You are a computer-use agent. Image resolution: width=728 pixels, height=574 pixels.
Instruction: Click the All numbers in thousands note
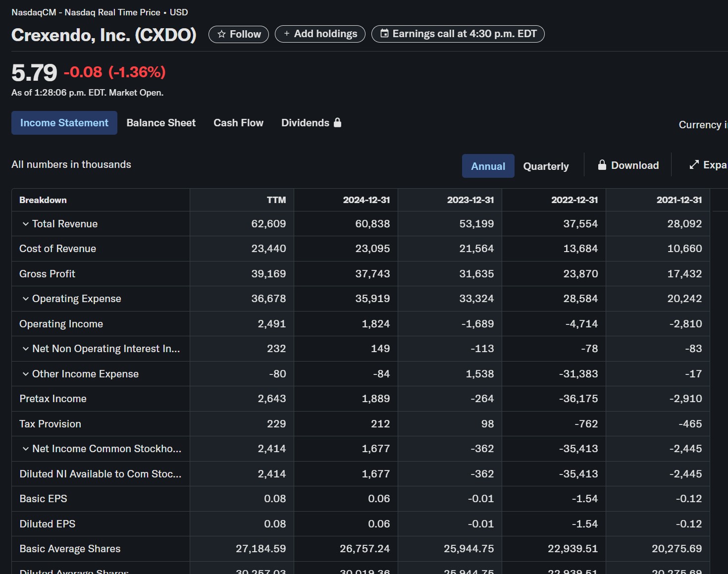point(71,164)
